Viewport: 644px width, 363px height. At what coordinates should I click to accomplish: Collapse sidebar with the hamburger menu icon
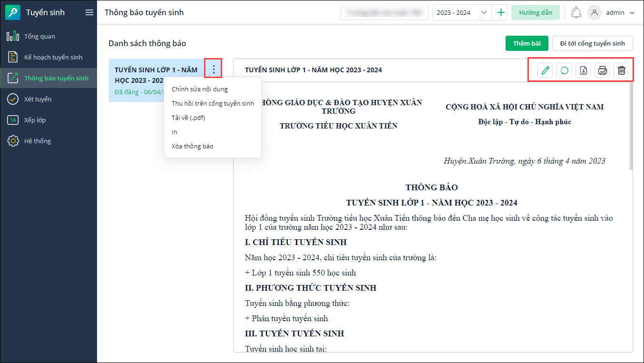click(x=89, y=12)
